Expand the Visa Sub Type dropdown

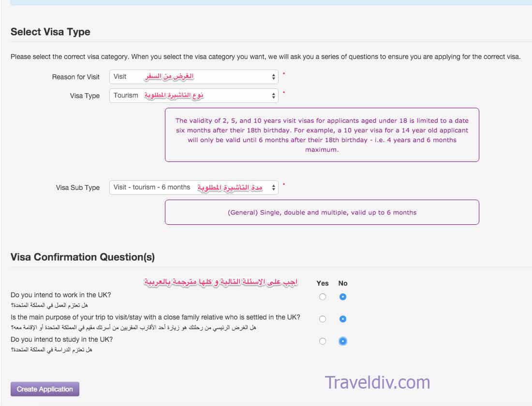point(194,188)
